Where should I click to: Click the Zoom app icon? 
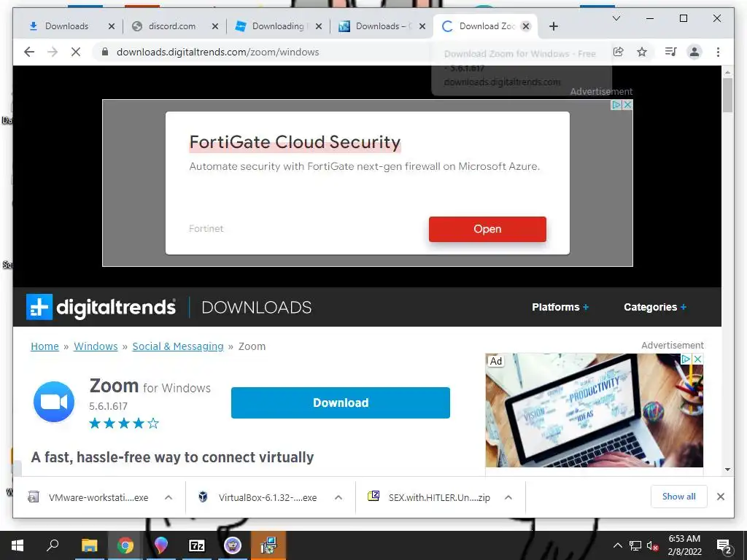coord(54,402)
